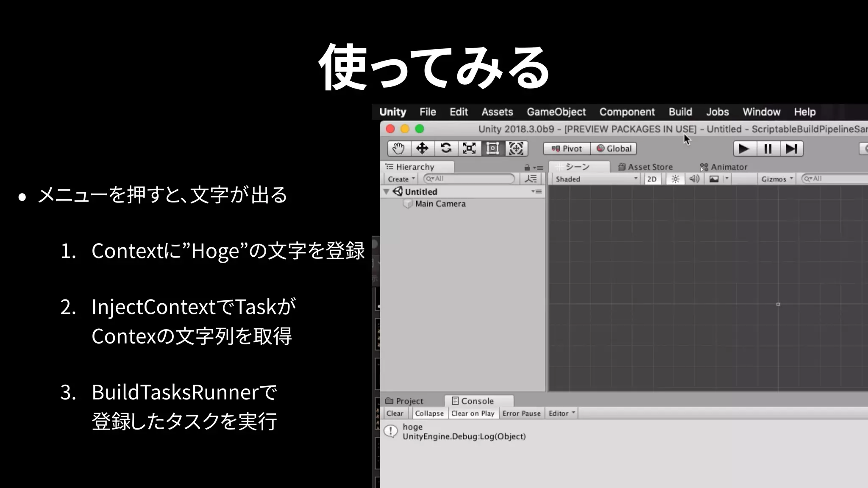Open the File menu
868x488 pixels.
click(428, 112)
